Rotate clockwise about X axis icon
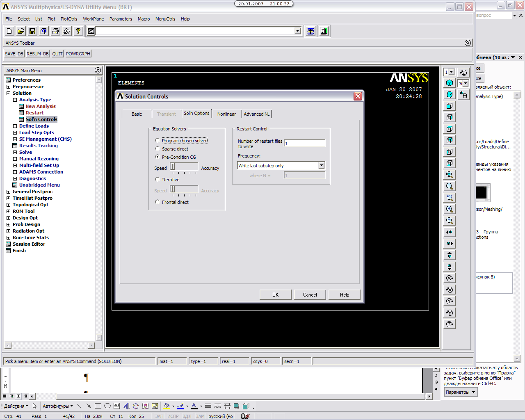Screen dimensions: 525x420 pyautogui.click(x=450, y=278)
